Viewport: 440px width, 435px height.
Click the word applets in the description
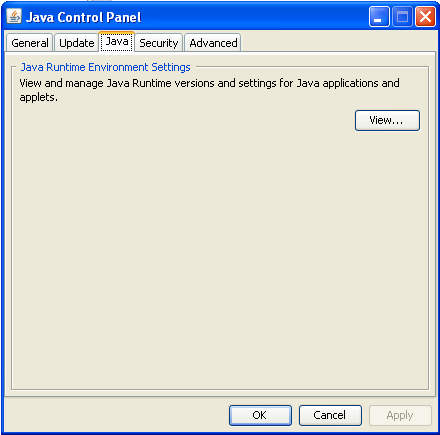37,97
